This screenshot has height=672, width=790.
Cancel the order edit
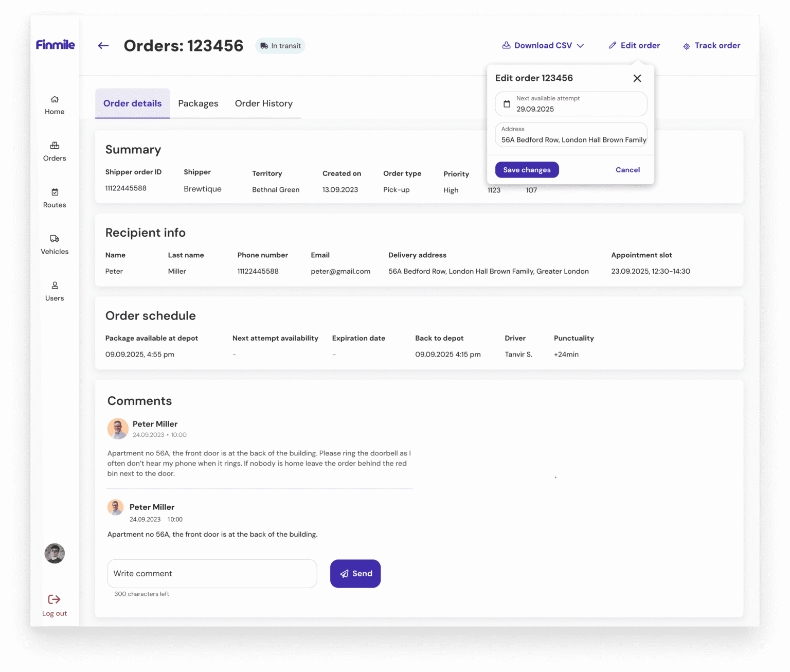tap(627, 170)
